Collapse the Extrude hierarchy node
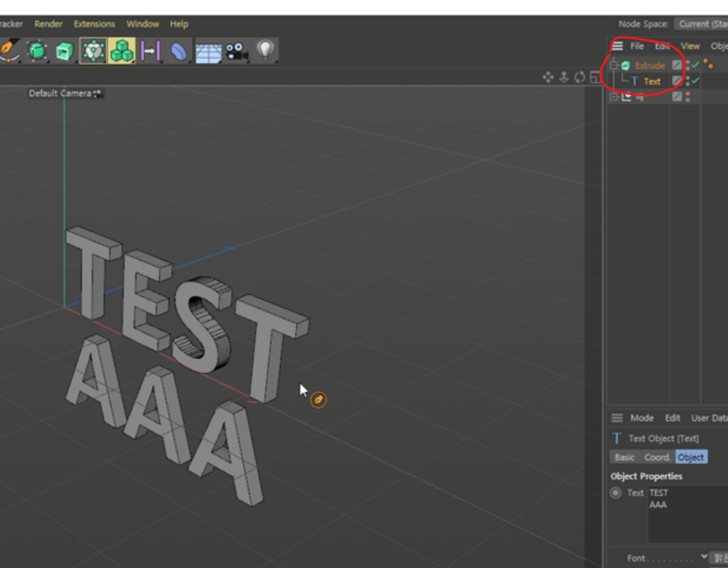The width and height of the screenshot is (728, 568). (614, 66)
